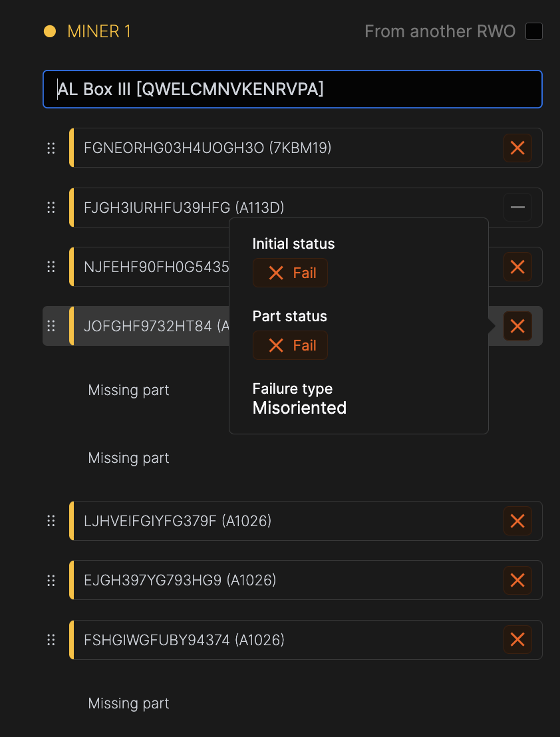Click the yellow status dot beside MINER 1

point(49,31)
